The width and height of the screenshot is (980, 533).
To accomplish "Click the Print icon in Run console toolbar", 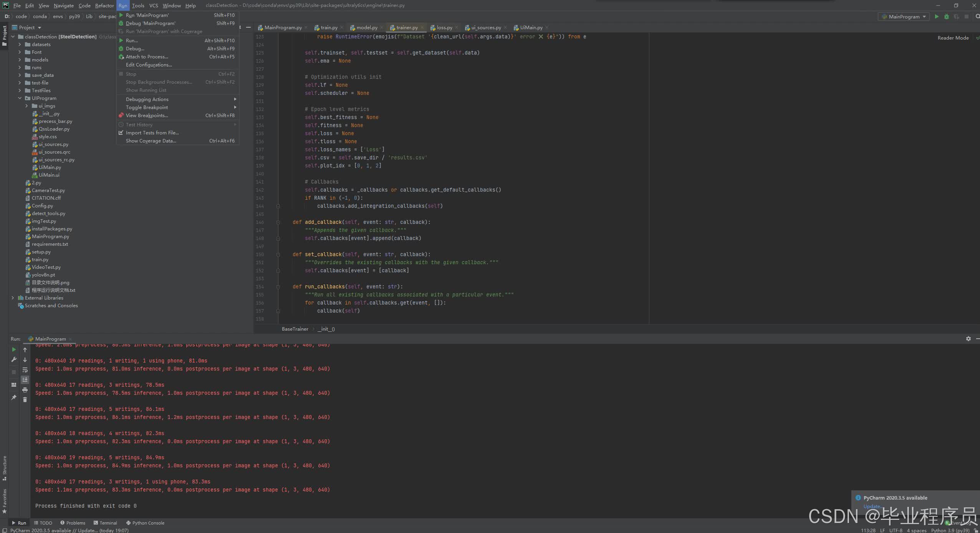I will point(25,390).
